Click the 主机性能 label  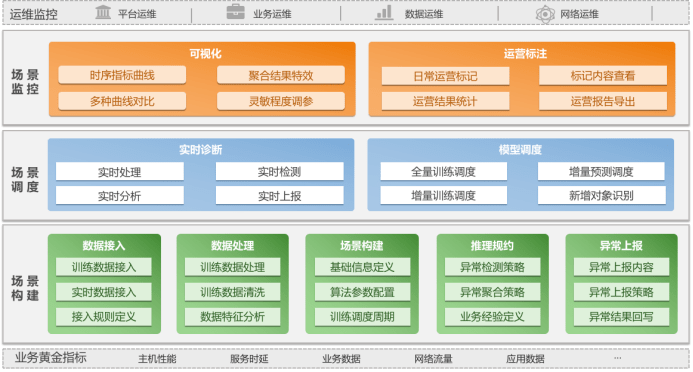point(157,359)
